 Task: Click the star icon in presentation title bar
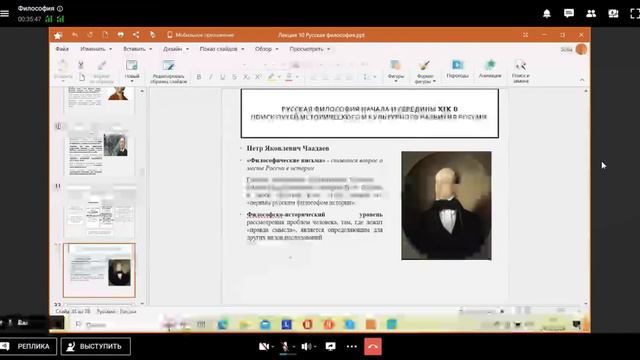click(x=58, y=36)
